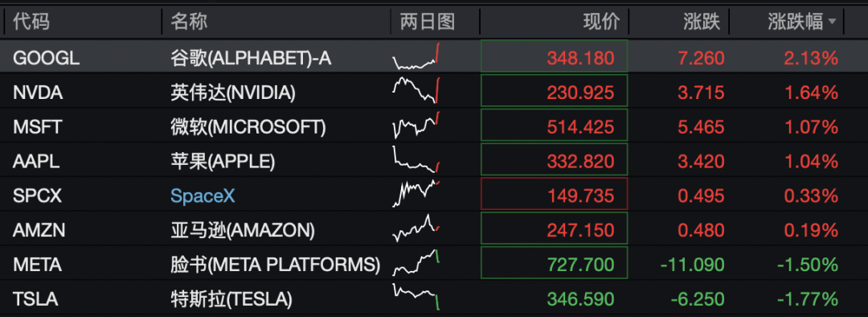Viewport: 868px width, 317px height.
Task: View the AAPL two-day mini chart
Action: pyautogui.click(x=416, y=159)
